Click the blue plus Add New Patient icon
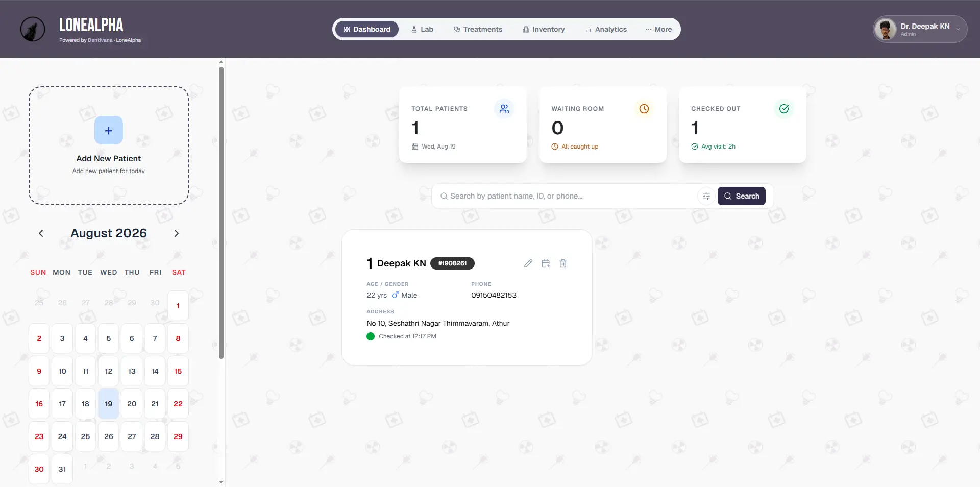 point(109,130)
